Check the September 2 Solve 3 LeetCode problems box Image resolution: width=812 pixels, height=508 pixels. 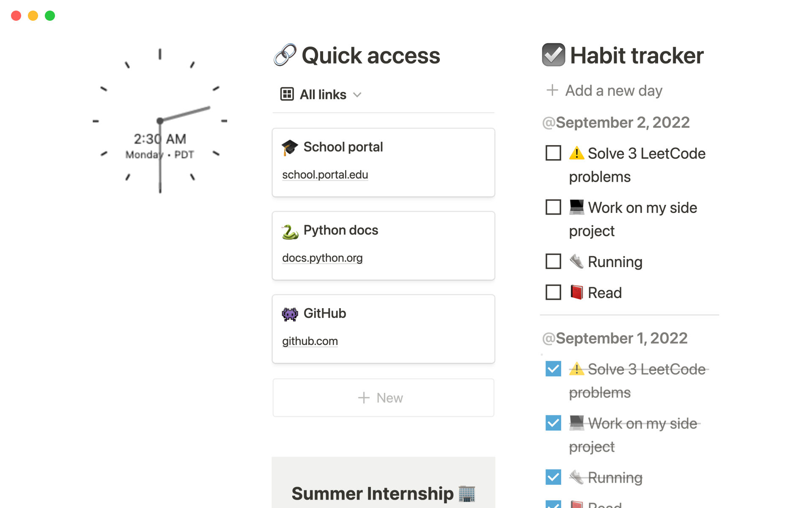click(553, 153)
